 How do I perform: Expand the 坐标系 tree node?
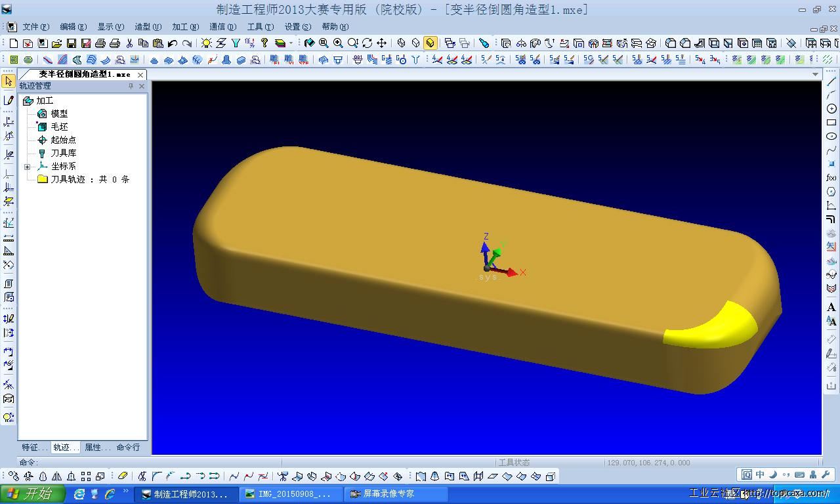[x=27, y=167]
